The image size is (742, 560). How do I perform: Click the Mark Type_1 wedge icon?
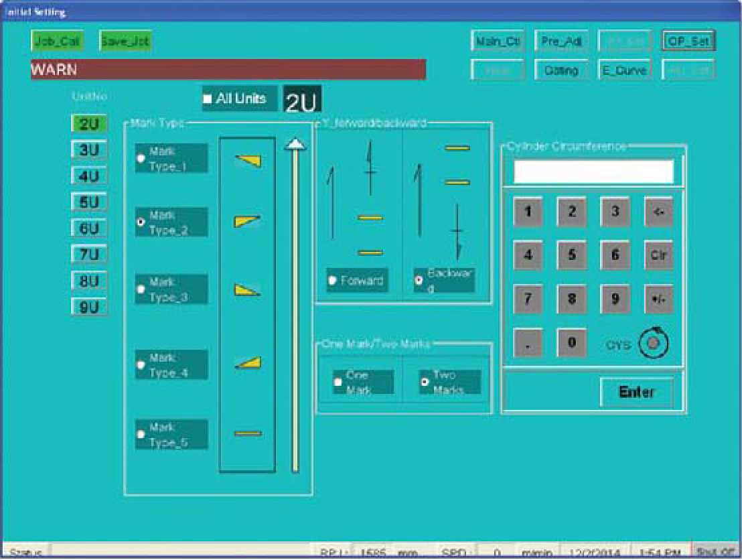coord(247,159)
